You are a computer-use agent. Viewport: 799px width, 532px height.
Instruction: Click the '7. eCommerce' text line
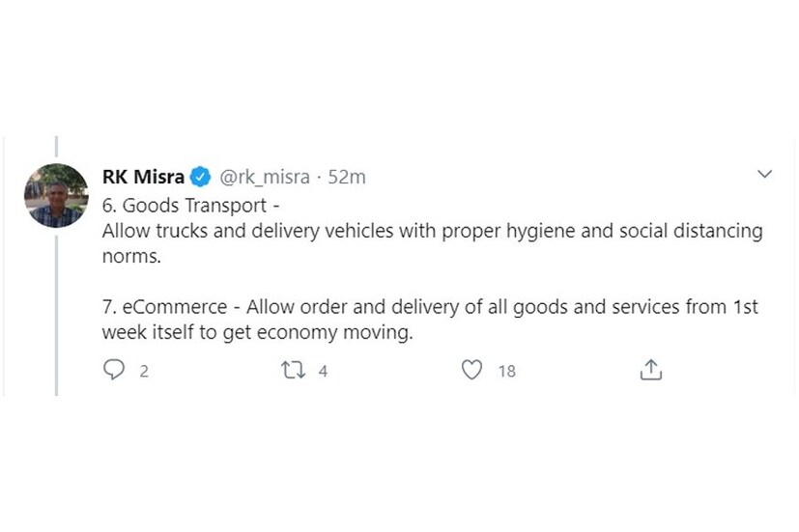429,308
